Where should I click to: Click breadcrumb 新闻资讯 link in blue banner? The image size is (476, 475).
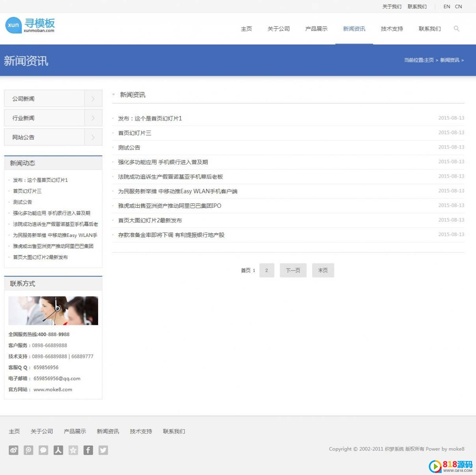(450, 60)
